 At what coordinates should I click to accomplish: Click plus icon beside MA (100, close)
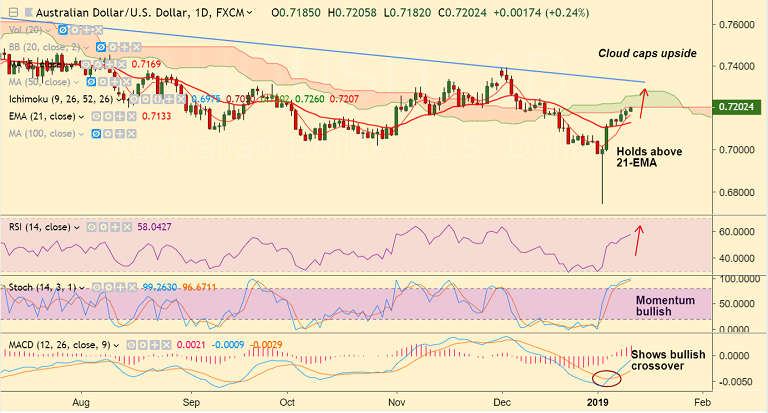pyautogui.click(x=120, y=134)
